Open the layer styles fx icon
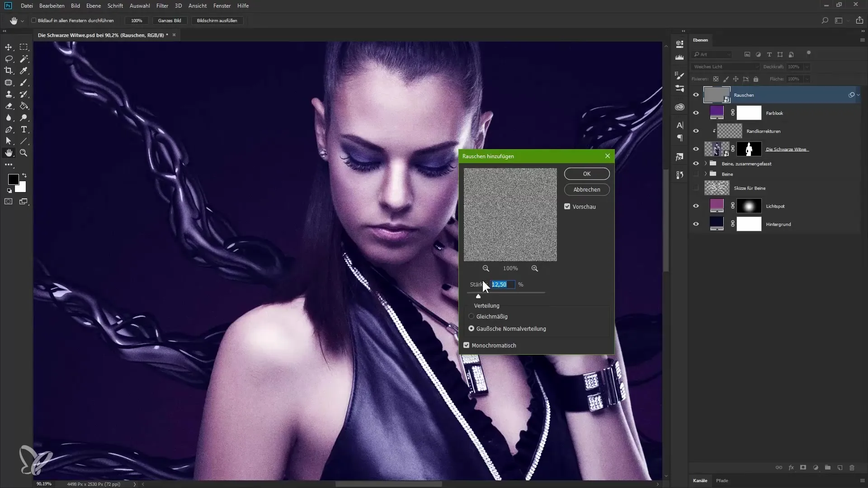The width and height of the screenshot is (868, 488). pyautogui.click(x=791, y=468)
